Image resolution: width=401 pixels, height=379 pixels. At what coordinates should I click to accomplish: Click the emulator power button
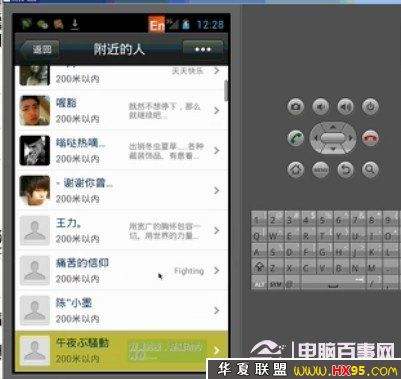(x=370, y=107)
